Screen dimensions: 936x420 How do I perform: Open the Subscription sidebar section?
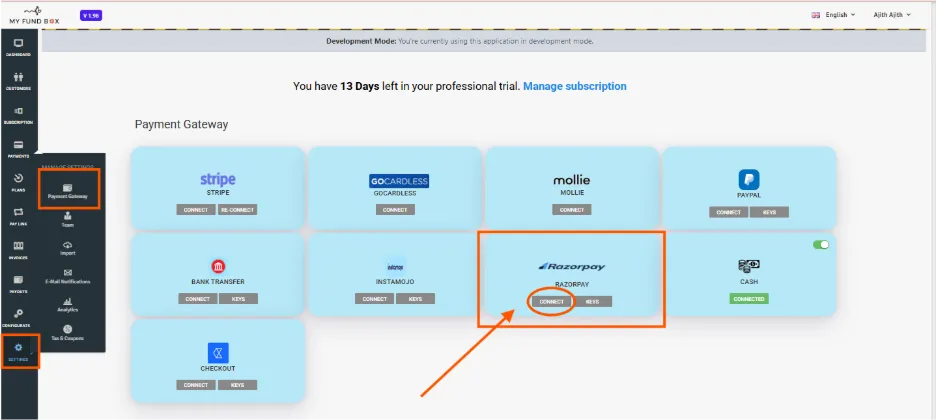pos(19,115)
